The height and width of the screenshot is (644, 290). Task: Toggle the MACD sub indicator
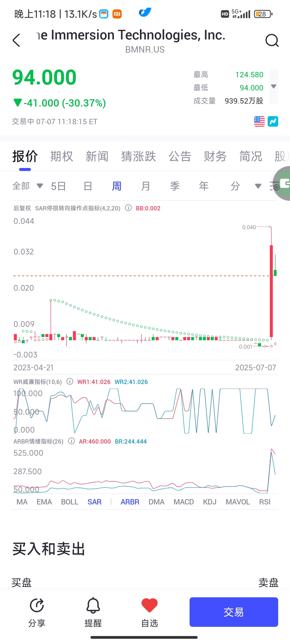coord(184,502)
